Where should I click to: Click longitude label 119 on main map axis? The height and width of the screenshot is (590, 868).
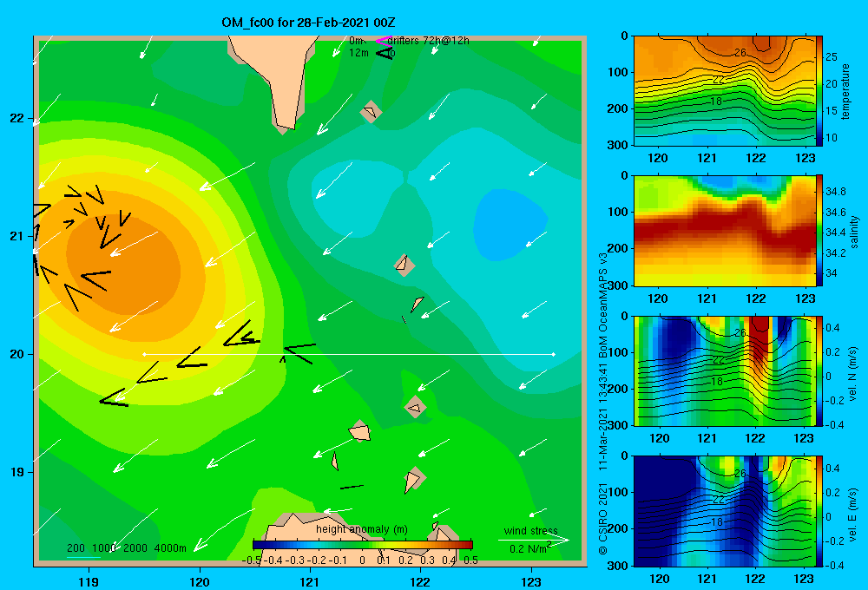click(89, 581)
